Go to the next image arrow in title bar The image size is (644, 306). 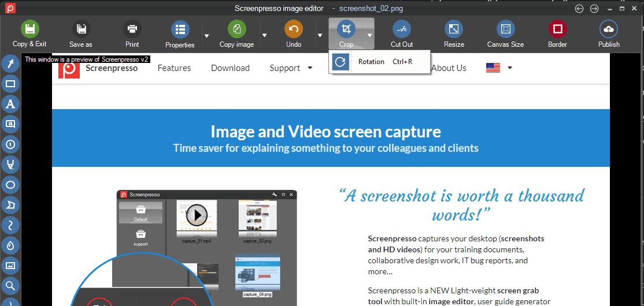pyautogui.click(x=594, y=9)
